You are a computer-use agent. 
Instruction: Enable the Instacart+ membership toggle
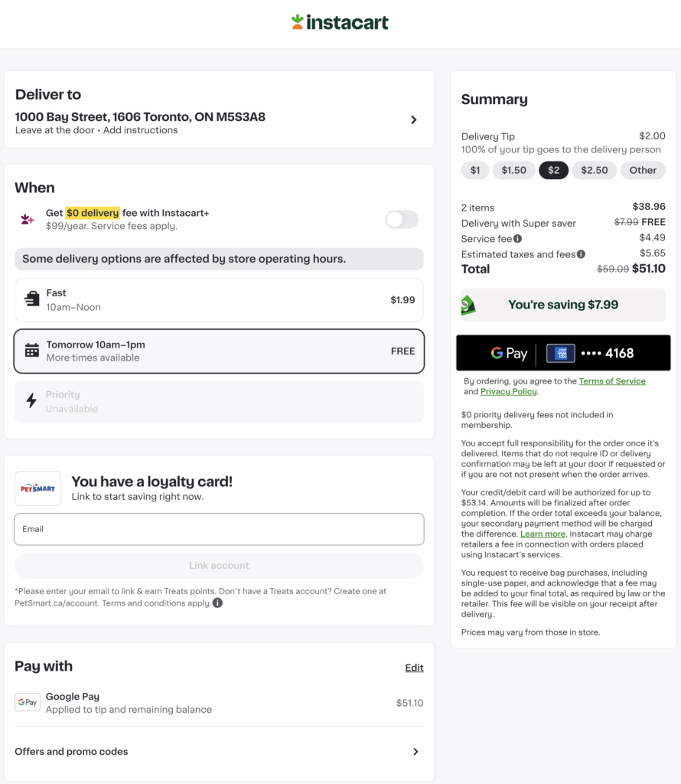click(401, 218)
